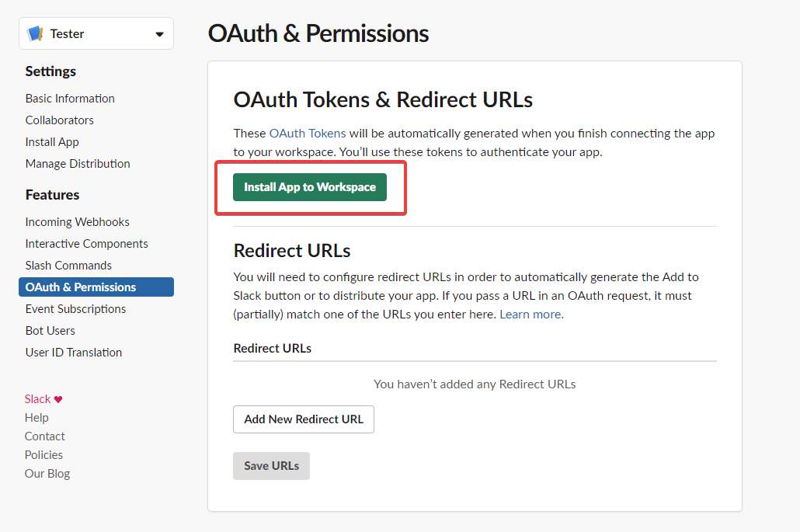Screen dimensions: 800x532
Task: Expand the Tester app dropdown arrow
Action: point(159,34)
